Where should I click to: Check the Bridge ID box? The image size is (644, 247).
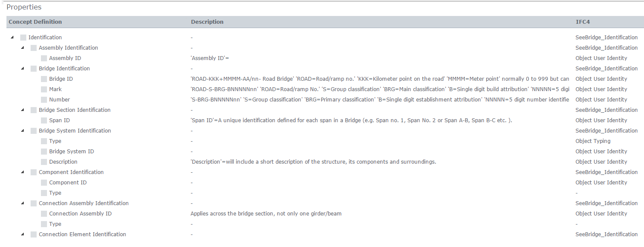coord(44,79)
